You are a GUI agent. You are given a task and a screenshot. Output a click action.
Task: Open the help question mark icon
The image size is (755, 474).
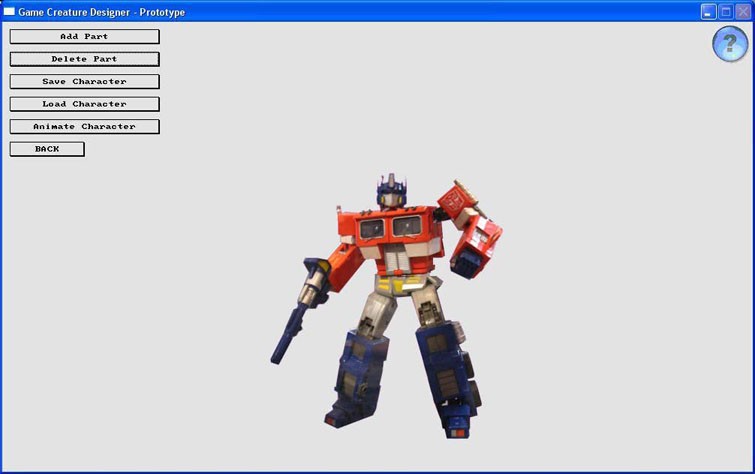point(730,44)
